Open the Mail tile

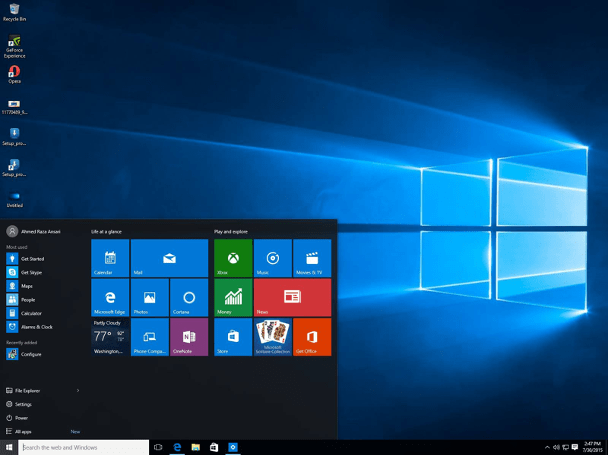point(169,258)
